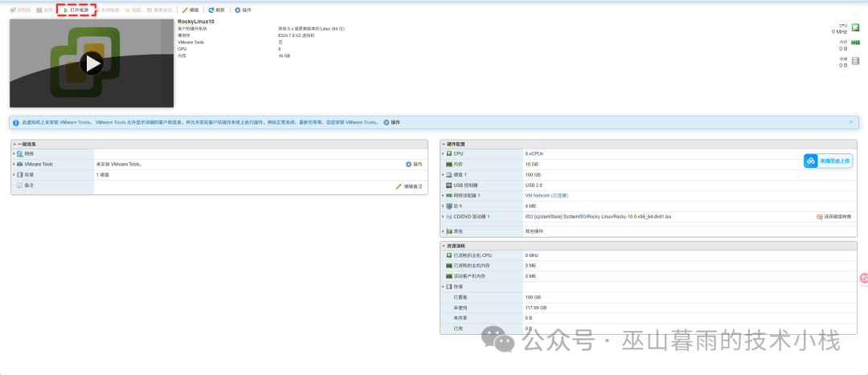Image resolution: width=868 pixels, height=375 pixels.
Task: Click the 已消耗的主机 CPU icon
Action: 449,255
